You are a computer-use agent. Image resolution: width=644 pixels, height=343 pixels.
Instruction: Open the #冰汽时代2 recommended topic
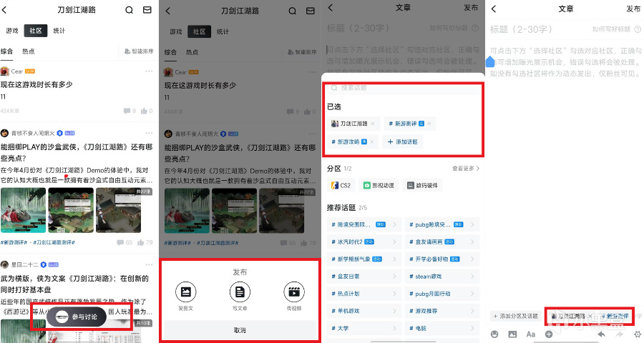click(364, 242)
